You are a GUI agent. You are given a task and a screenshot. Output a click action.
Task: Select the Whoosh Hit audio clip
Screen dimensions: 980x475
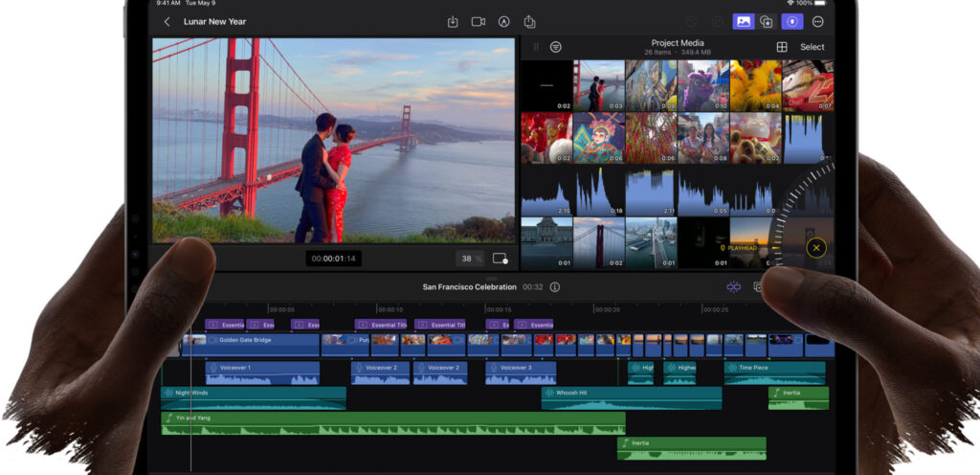(632, 398)
